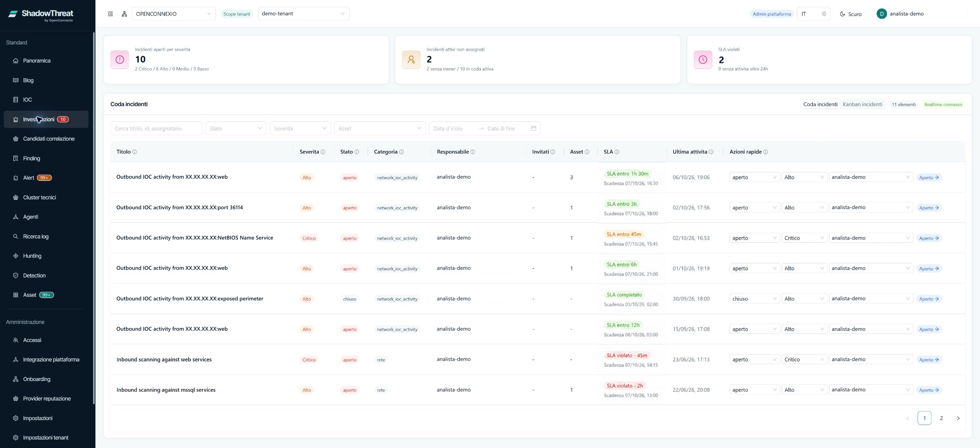Screen dimensions: 980x448
Task: Click the Titolo column info icon
Action: tap(134, 152)
